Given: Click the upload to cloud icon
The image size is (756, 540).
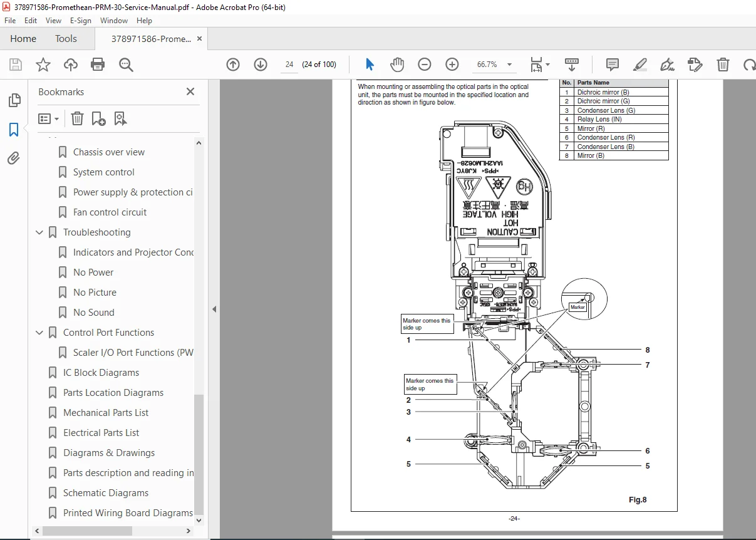Looking at the screenshot, I should 71,65.
